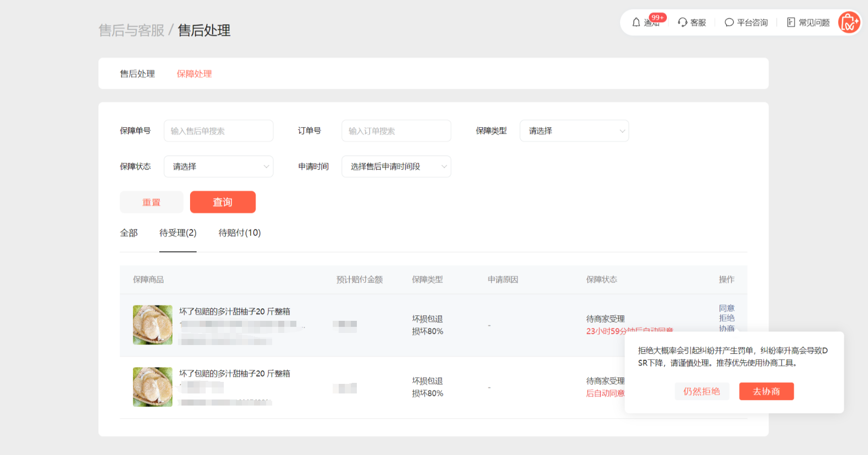
Task: Select the 待赔付(10) tab
Action: [239, 233]
